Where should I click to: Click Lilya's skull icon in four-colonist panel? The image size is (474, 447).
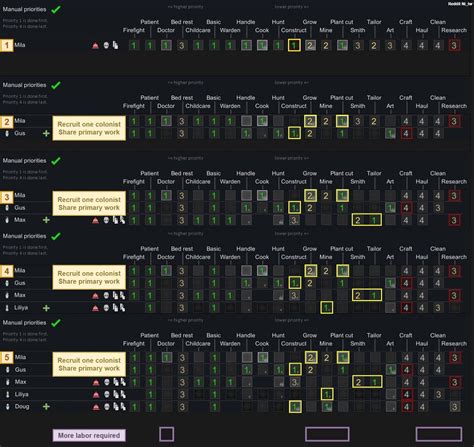click(106, 308)
